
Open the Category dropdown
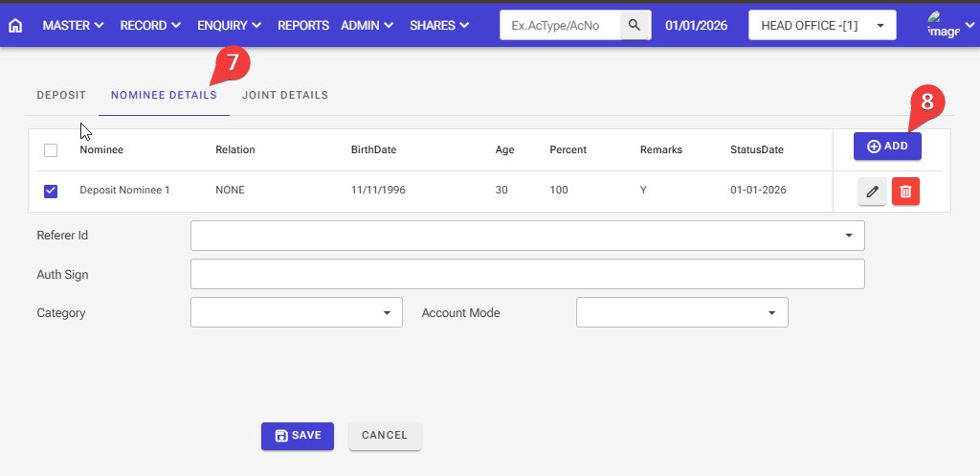pos(297,312)
